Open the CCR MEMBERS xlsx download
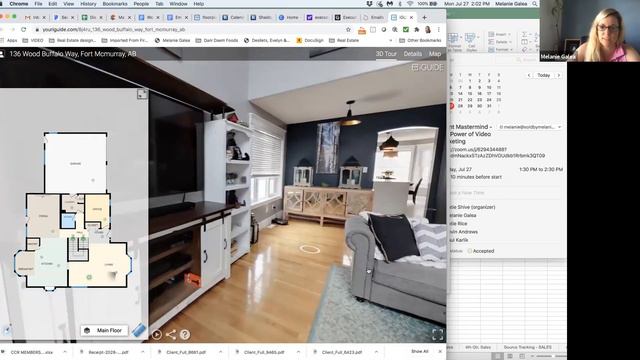 pos(31,352)
